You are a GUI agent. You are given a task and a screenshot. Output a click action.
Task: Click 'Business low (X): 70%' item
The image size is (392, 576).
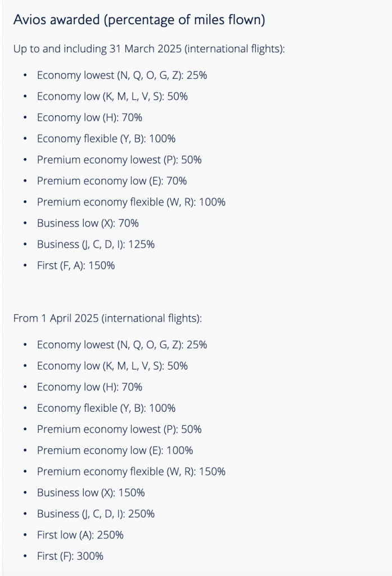coord(88,223)
